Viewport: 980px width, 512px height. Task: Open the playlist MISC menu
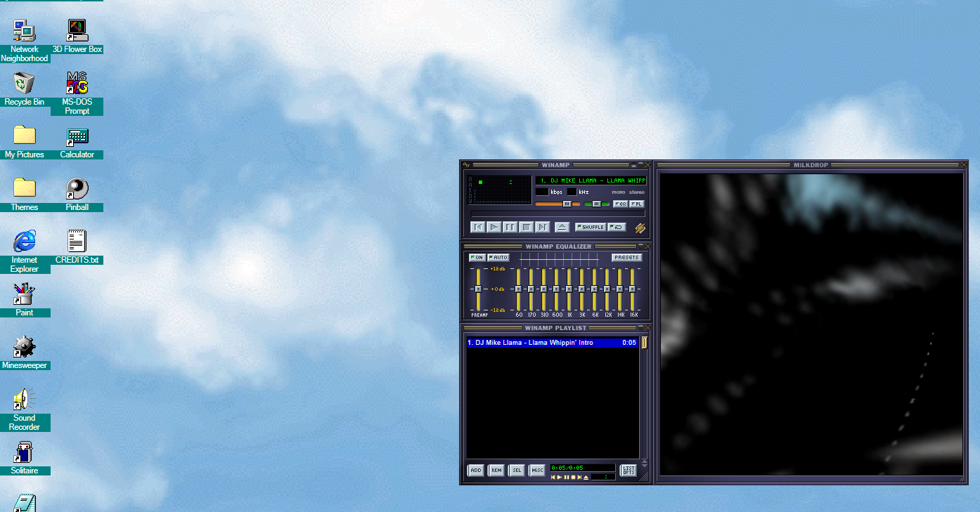click(537, 470)
